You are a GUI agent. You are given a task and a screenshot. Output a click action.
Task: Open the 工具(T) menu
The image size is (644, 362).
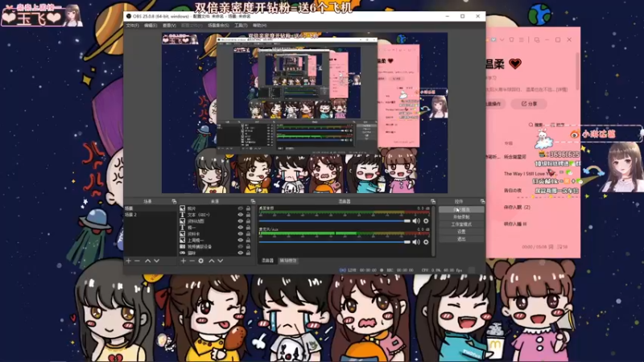click(x=241, y=26)
